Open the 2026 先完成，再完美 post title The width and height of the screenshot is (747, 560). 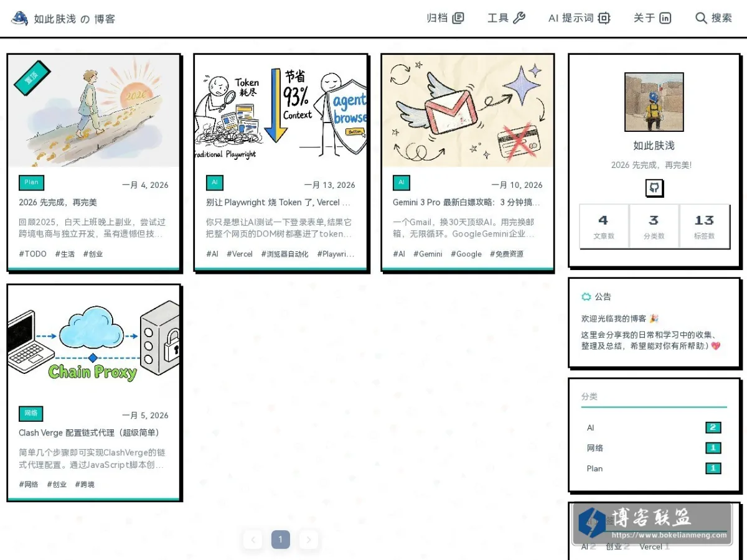58,202
